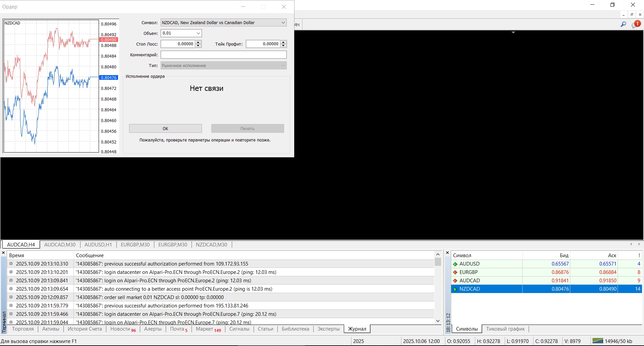Open the Тип order type dropdown

(283, 66)
